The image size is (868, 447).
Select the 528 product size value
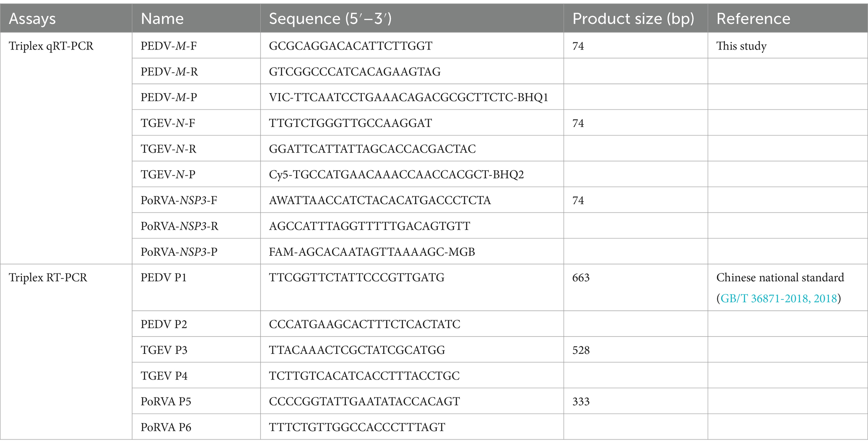581,350
